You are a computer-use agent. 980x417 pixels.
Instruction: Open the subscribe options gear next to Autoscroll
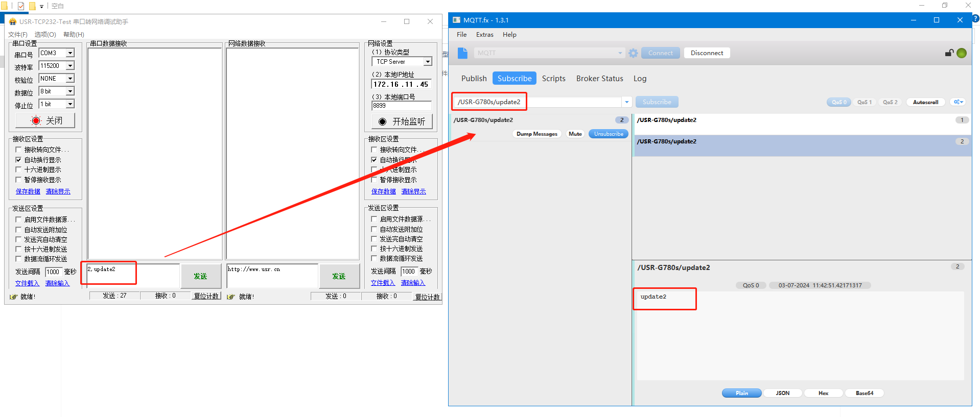tap(958, 102)
